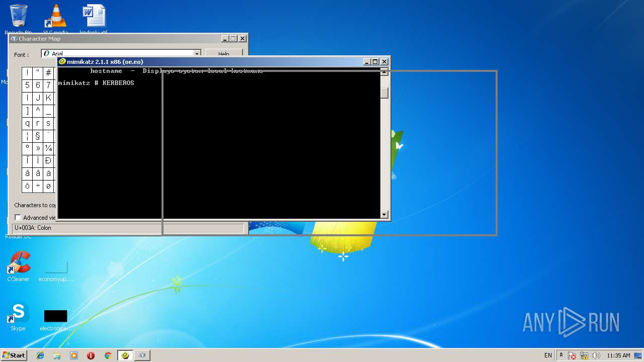This screenshot has width=644, height=362.
Task: Click the mimikatz scrollbar up arrow
Action: 384,72
